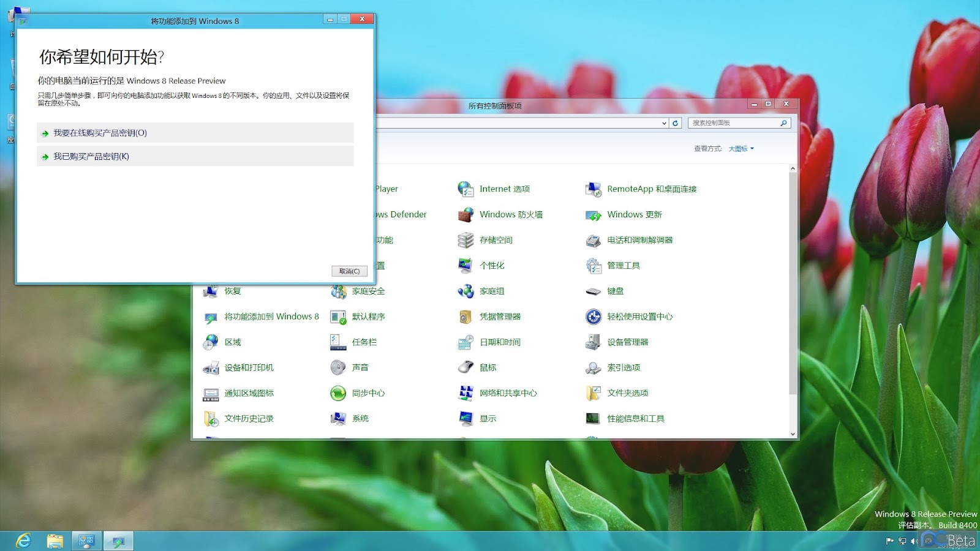Expand the address bar history dropdown

pos(664,123)
